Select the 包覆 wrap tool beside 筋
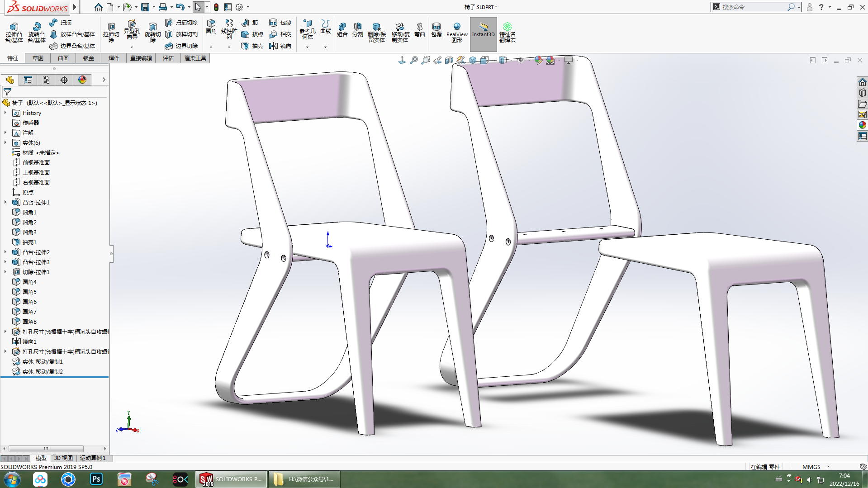The width and height of the screenshot is (868, 488). [x=280, y=22]
